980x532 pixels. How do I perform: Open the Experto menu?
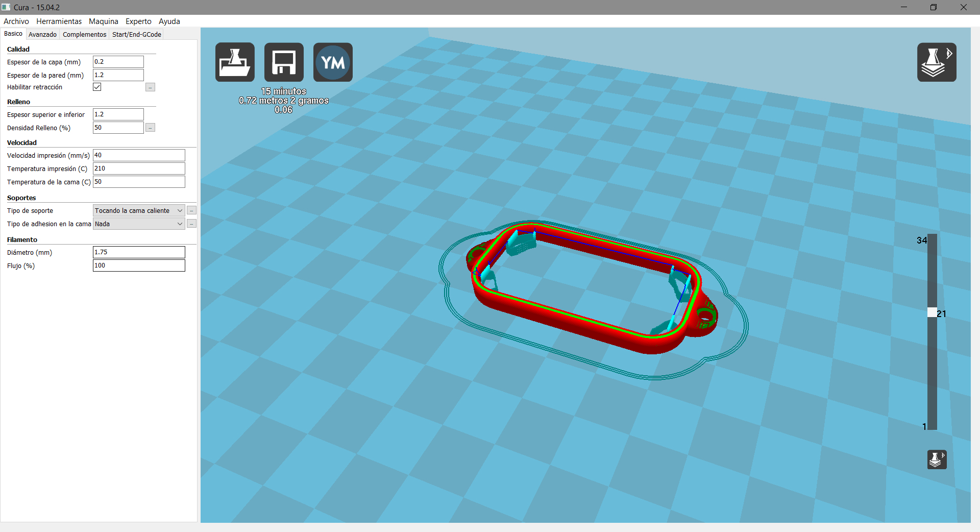pyautogui.click(x=138, y=21)
